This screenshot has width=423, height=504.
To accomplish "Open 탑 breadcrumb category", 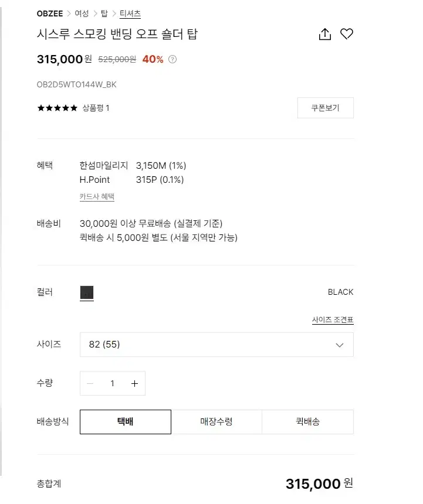I will (x=104, y=13).
